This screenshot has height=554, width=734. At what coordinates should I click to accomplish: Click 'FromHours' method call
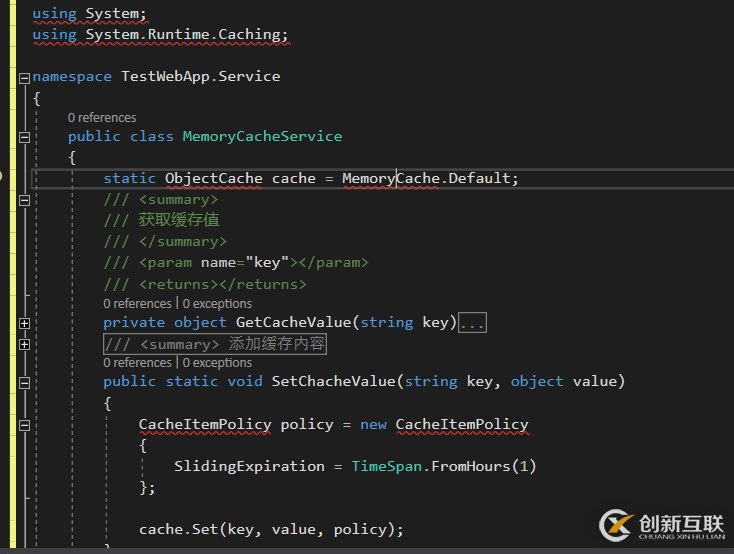(470, 466)
